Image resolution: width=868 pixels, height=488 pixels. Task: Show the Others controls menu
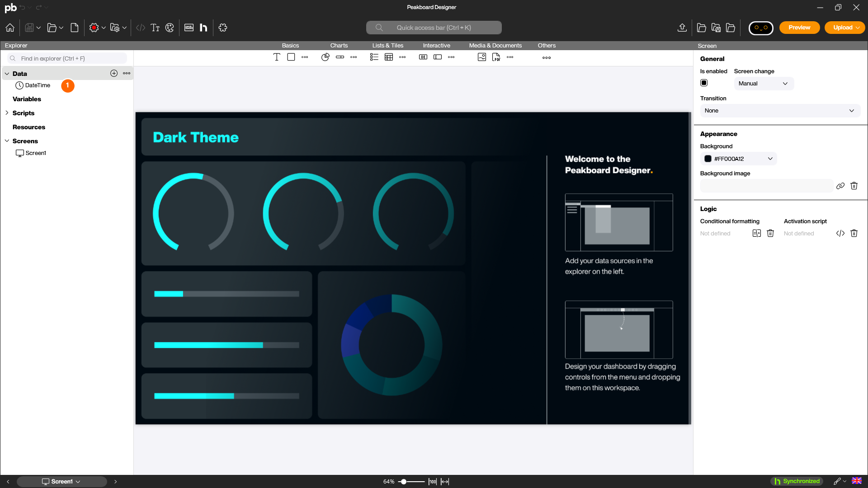[x=547, y=58]
